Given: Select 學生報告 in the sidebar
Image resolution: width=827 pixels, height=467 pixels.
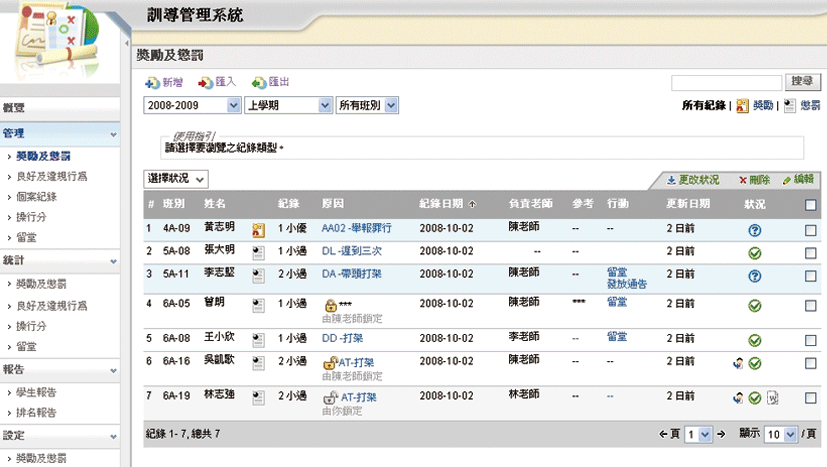Looking at the screenshot, I should (x=36, y=392).
